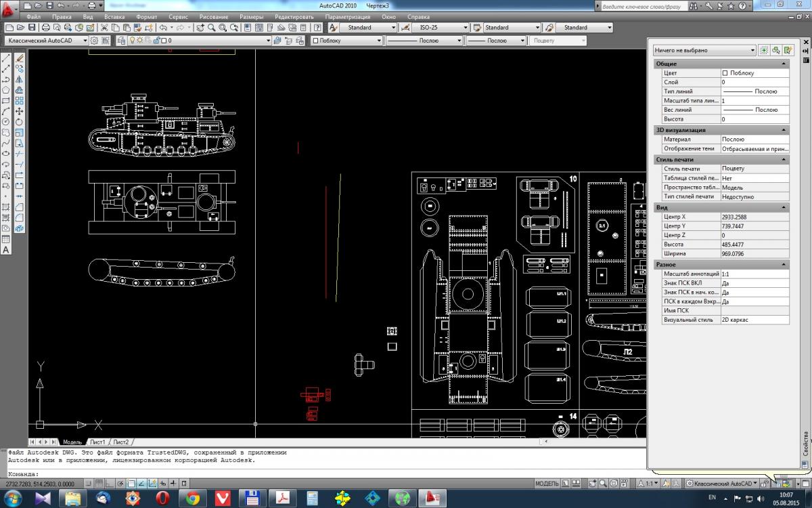Open the Справка help menu
The height and width of the screenshot is (508, 812).
click(419, 16)
